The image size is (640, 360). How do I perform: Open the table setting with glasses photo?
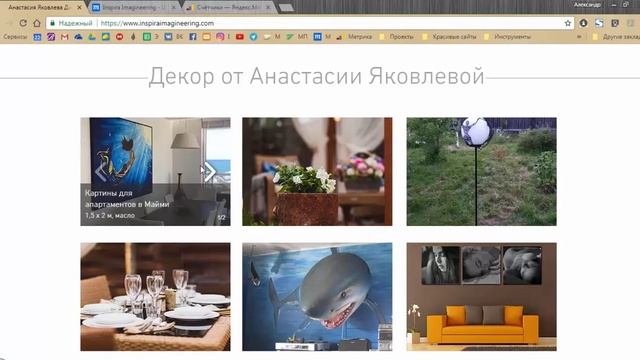(x=155, y=297)
